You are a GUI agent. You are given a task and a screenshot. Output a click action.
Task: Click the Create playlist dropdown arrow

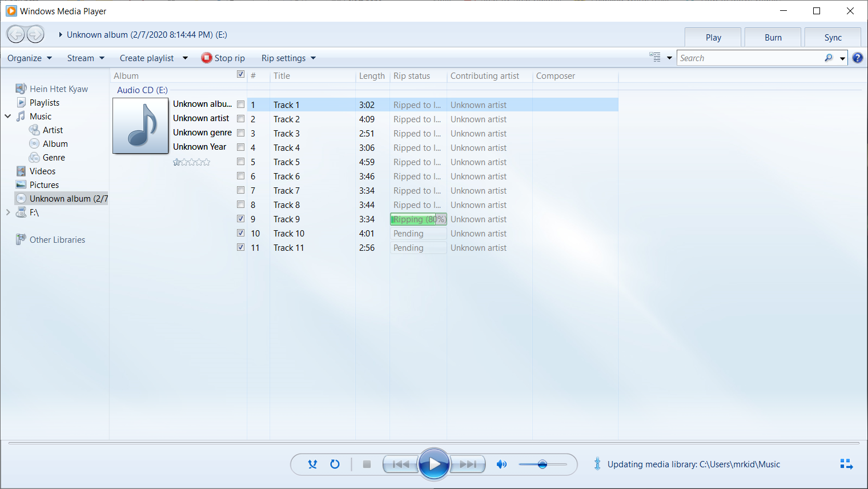coord(185,58)
